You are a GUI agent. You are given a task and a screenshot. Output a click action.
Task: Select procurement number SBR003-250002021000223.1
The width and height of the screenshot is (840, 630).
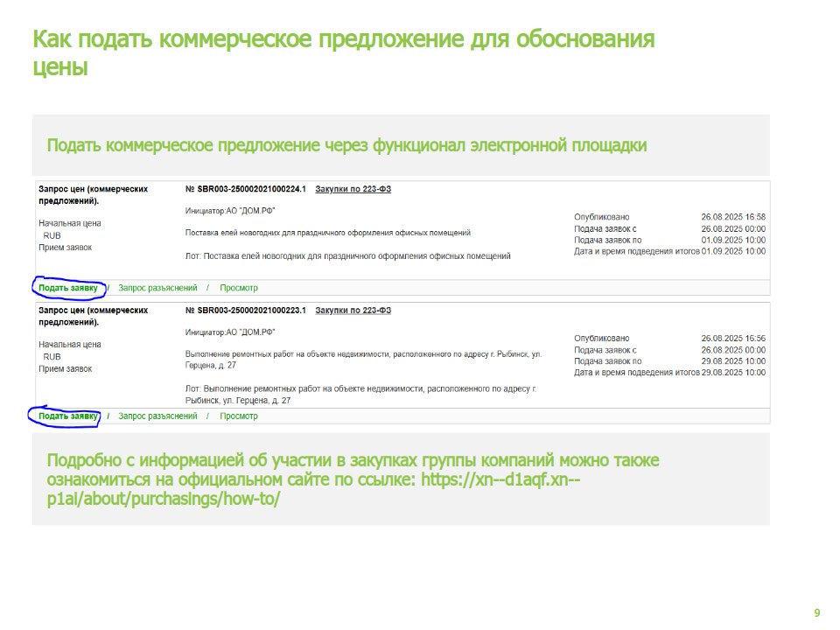tap(246, 311)
